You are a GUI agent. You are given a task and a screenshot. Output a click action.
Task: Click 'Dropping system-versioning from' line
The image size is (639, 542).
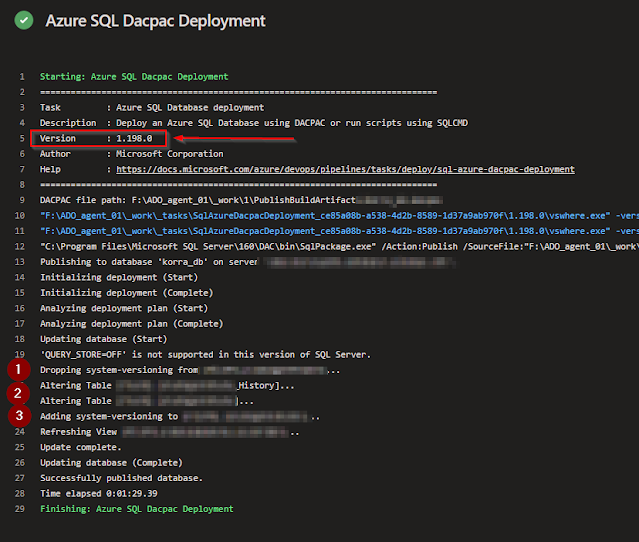(x=190, y=370)
